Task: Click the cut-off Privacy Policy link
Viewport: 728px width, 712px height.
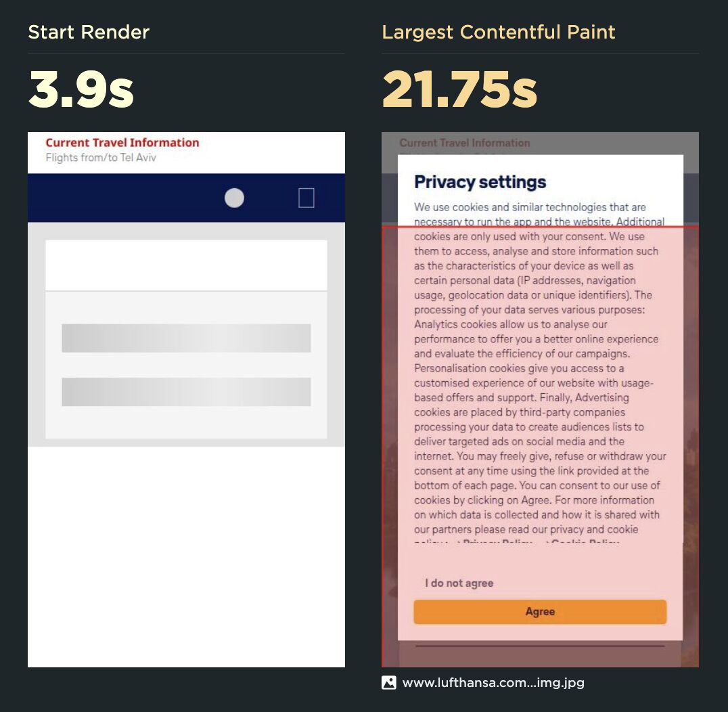Action: (x=494, y=541)
